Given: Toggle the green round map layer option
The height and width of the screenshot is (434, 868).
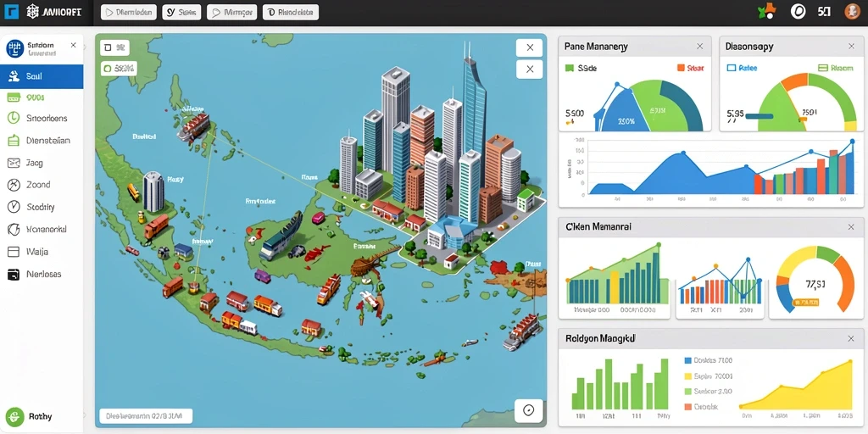Looking at the screenshot, I should coord(107,70).
